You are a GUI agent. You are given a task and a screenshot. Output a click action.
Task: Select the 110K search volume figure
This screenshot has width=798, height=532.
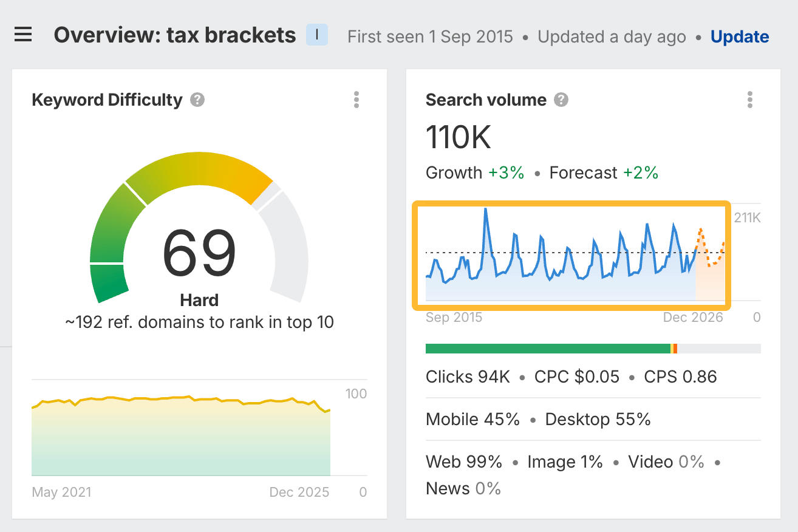457,138
